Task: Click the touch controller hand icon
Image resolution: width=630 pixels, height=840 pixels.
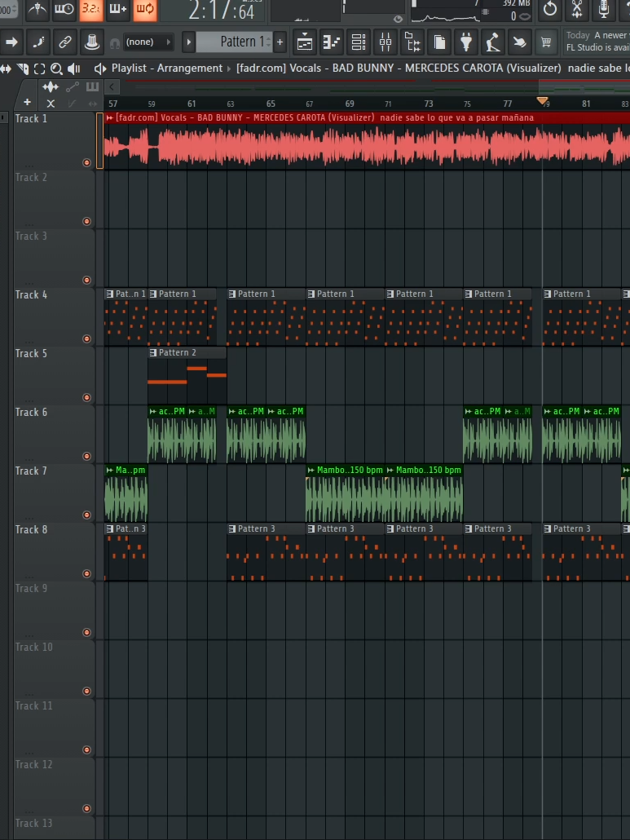Action: (519, 42)
